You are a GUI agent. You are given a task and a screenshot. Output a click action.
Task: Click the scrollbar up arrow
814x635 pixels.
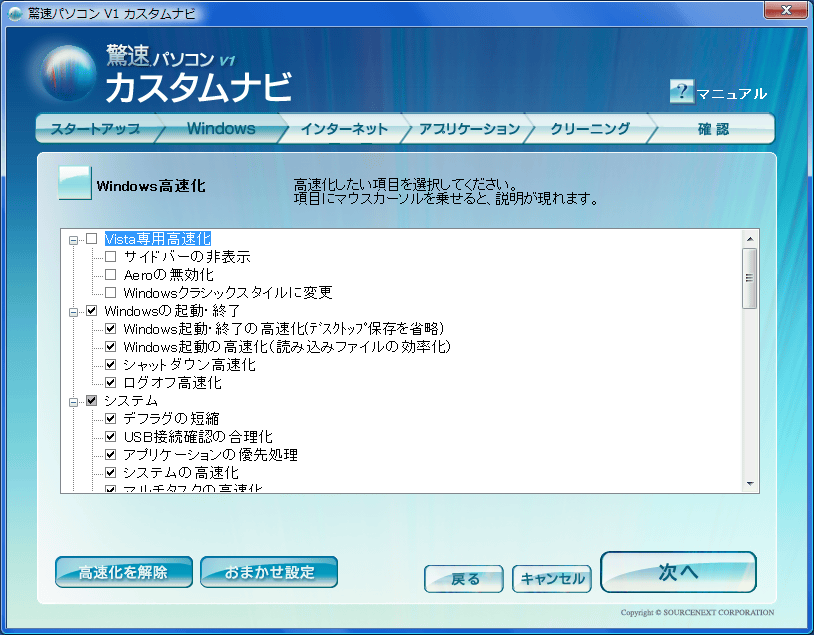click(750, 239)
